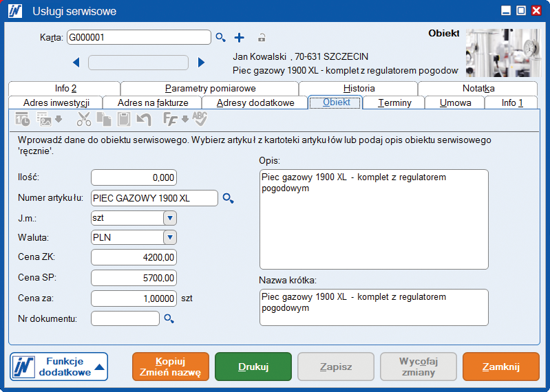Image resolution: width=550 pixels, height=392 pixels.
Task: Click the search icon next to Karta field
Action: 221,38
